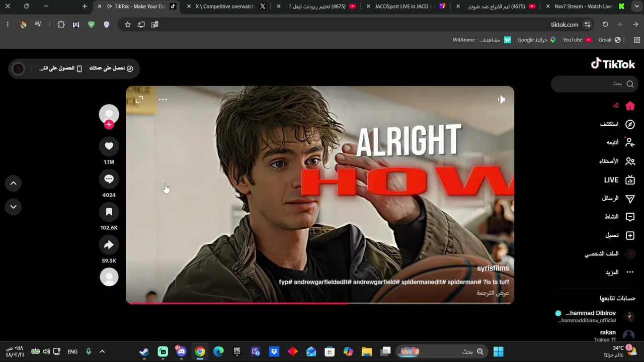The image size is (644, 362).
Task: Click the Get the app button
Action: click(60, 68)
